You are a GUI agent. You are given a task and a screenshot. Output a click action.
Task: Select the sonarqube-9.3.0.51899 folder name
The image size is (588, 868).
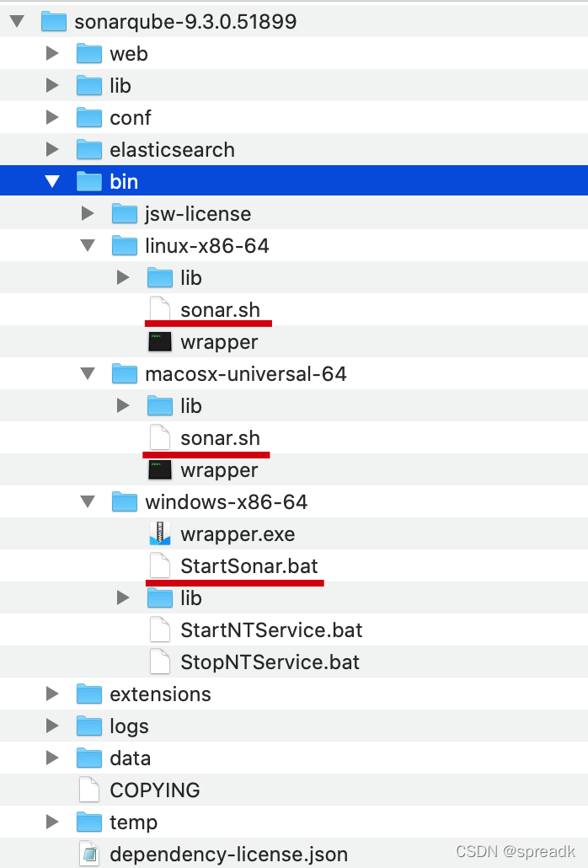pos(185,22)
